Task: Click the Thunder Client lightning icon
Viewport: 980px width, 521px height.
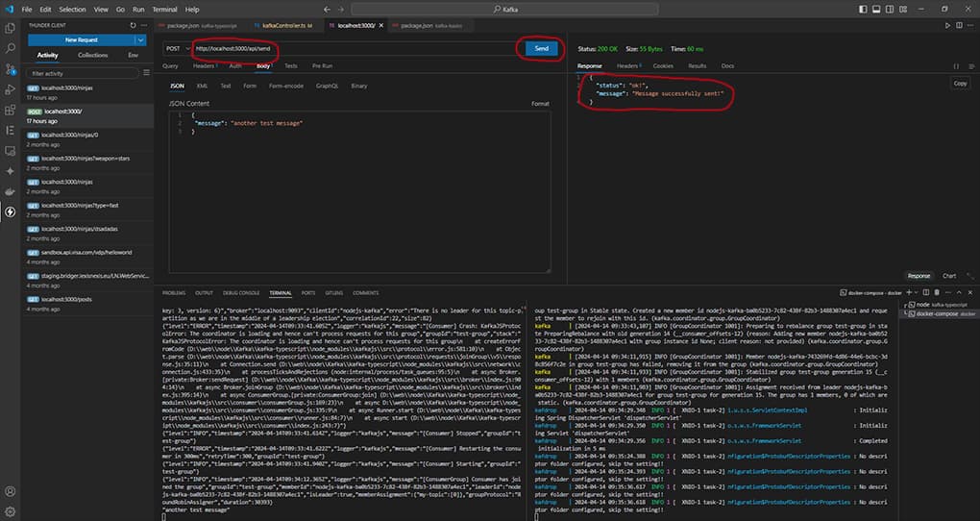Action: [x=10, y=212]
